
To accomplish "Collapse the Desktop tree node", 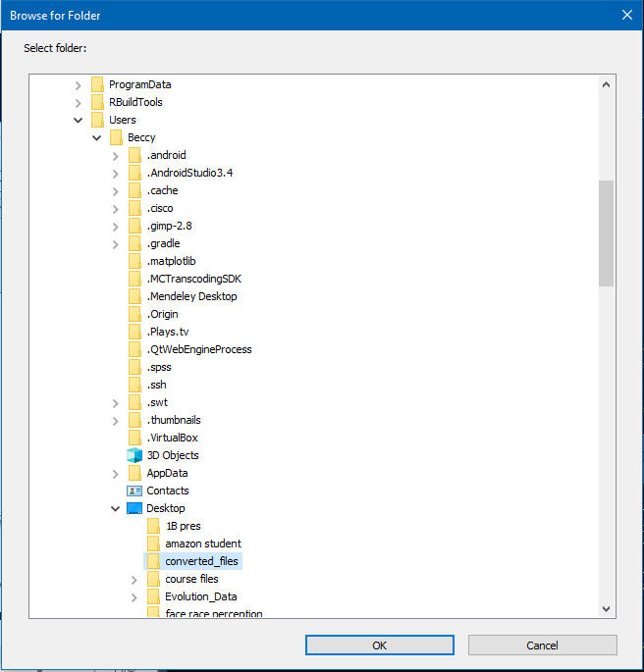I will click(x=116, y=508).
